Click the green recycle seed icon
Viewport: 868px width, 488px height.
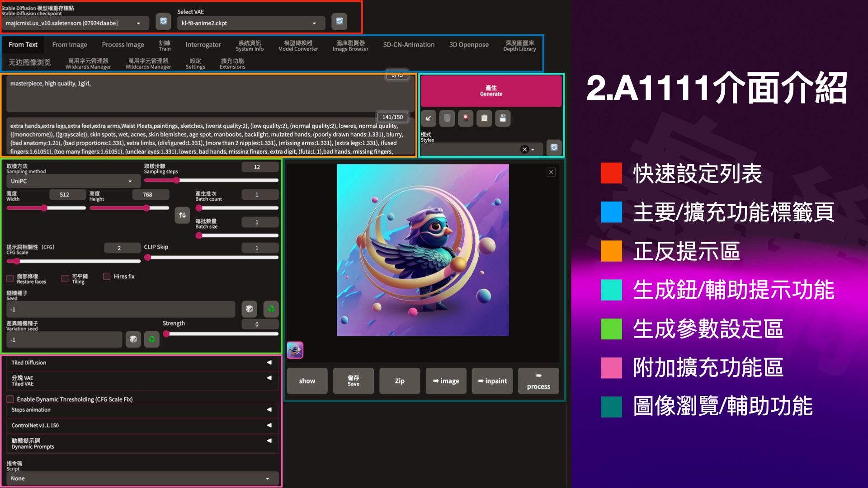(x=271, y=309)
